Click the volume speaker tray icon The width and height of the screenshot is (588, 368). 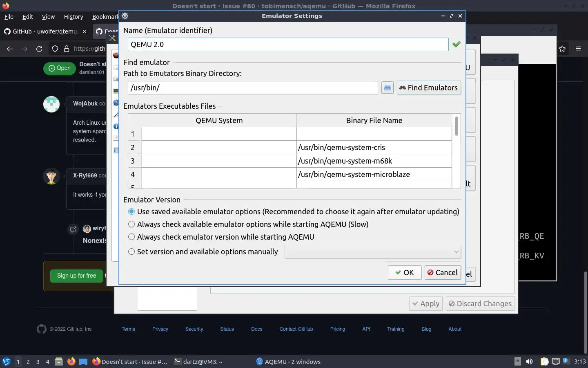529,361
